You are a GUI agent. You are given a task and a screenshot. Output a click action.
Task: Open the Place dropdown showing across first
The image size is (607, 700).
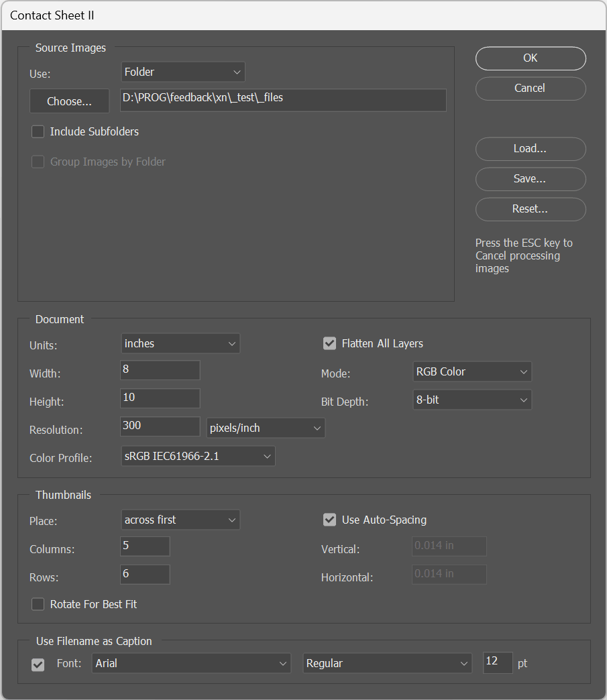[180, 520]
